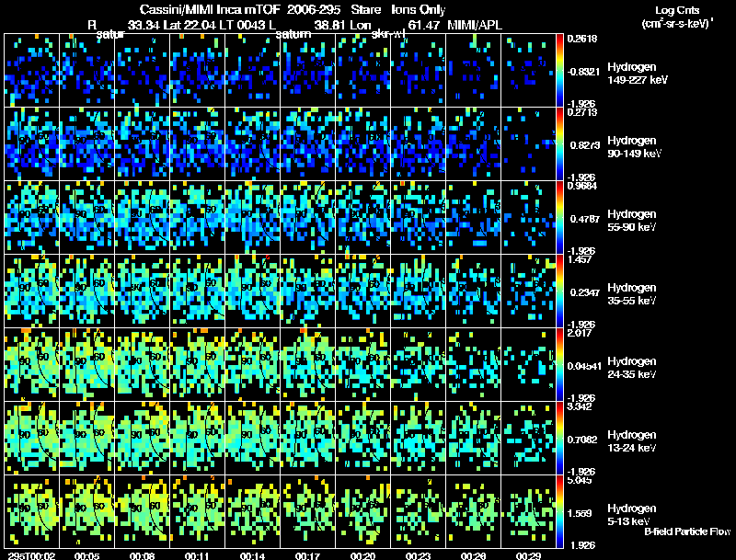The width and height of the screenshot is (736, 560).
Task: Click the '00:11' time axis label
Action: [x=197, y=555]
